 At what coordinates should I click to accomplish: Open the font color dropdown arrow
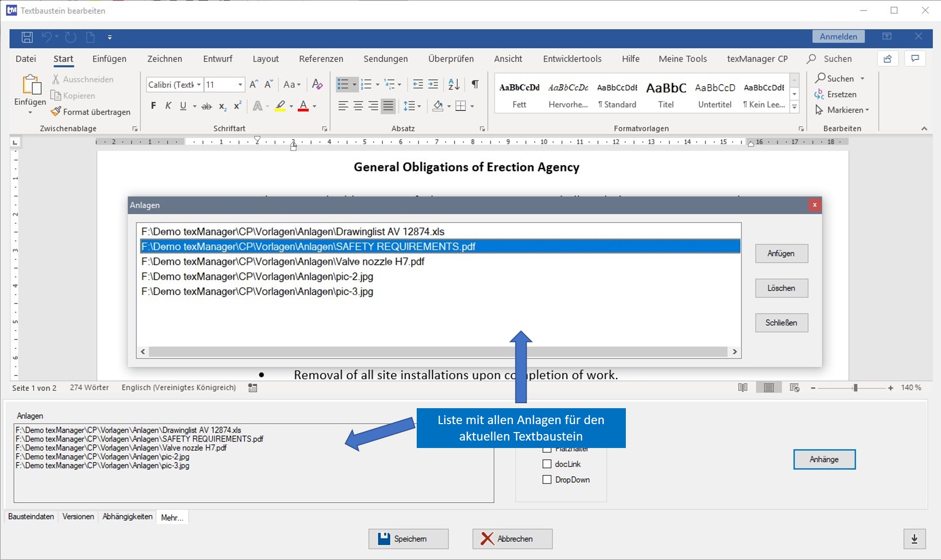tap(315, 106)
